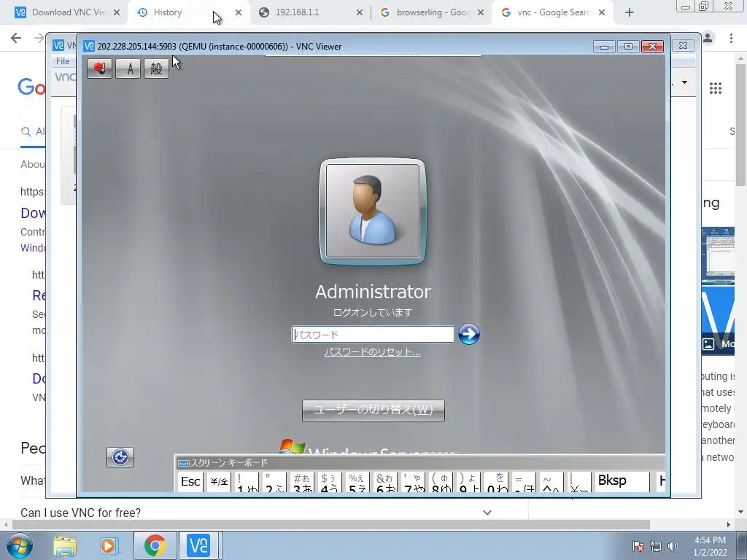The image size is (747, 560).
Task: Tap the 5 key on the on-screen keyboard
Action: click(x=357, y=481)
